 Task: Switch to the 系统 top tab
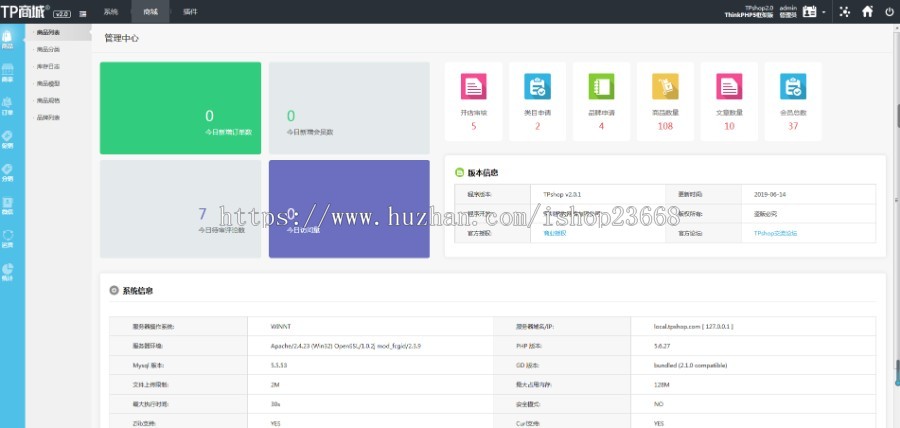111,11
